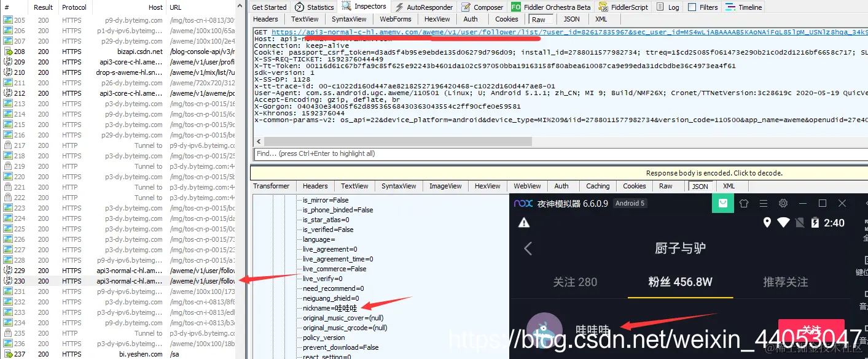
Task: Select the nickname JSON tree node
Action: click(x=330, y=308)
